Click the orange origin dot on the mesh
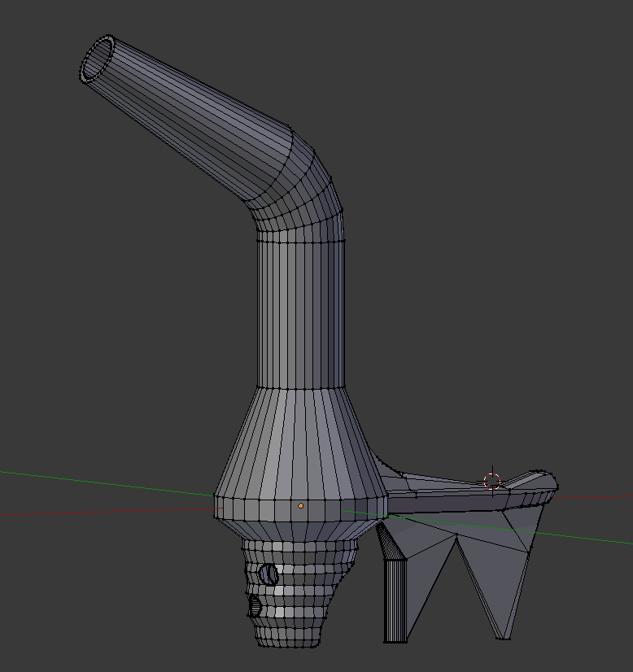 tap(300, 506)
